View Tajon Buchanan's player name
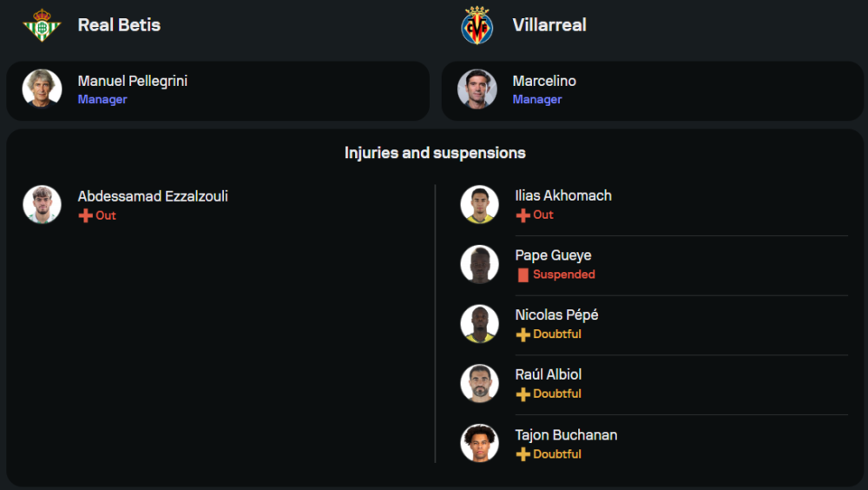This screenshot has width=868, height=490. tap(566, 434)
